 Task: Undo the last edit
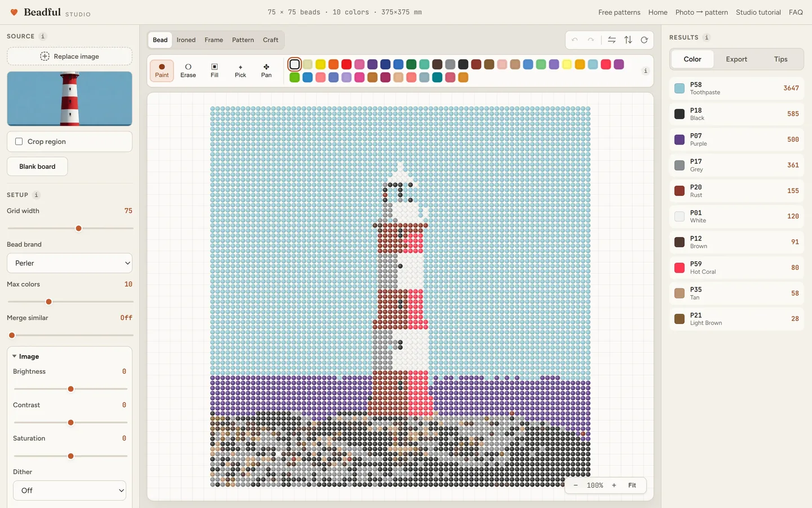coord(575,40)
